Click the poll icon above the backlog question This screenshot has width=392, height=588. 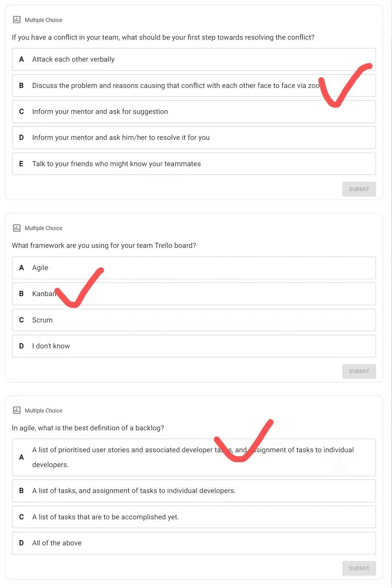[17, 410]
